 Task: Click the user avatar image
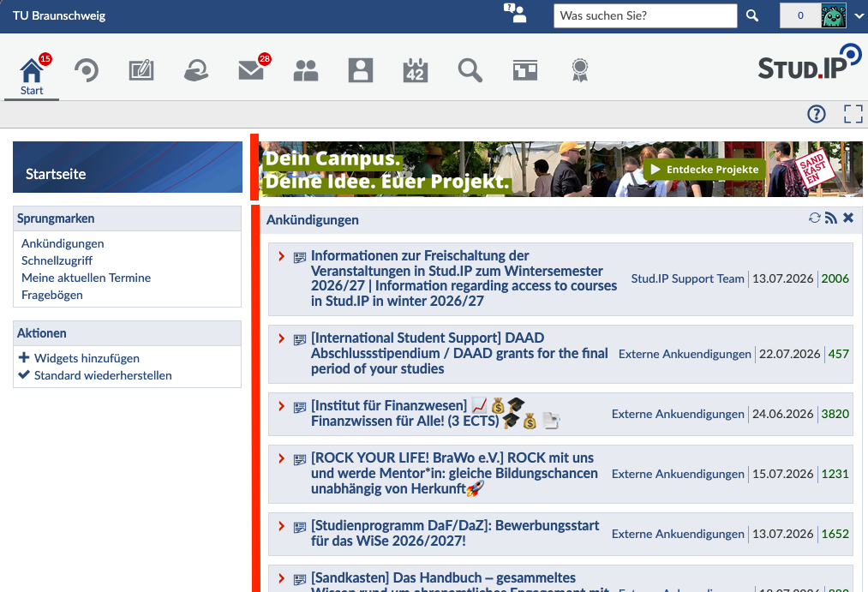pos(834,15)
